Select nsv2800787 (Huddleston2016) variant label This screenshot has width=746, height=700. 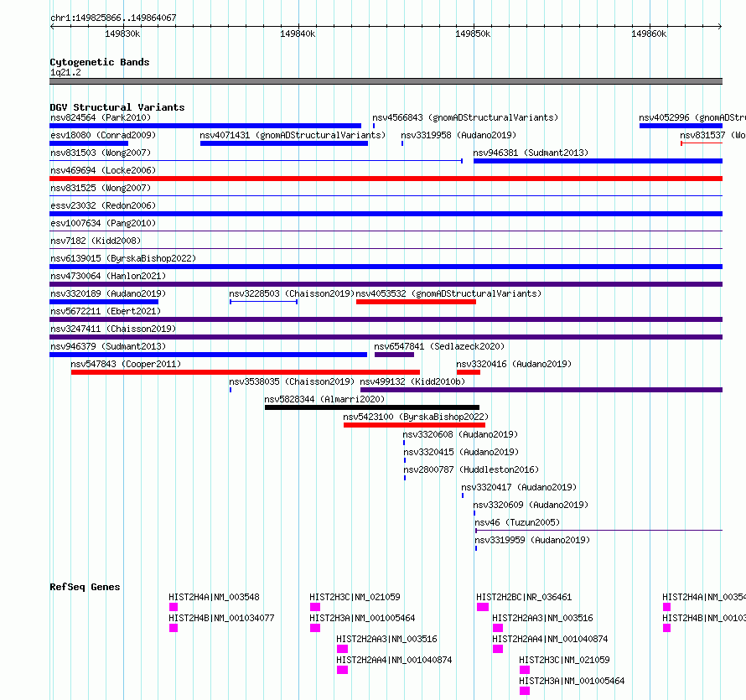pos(471,469)
